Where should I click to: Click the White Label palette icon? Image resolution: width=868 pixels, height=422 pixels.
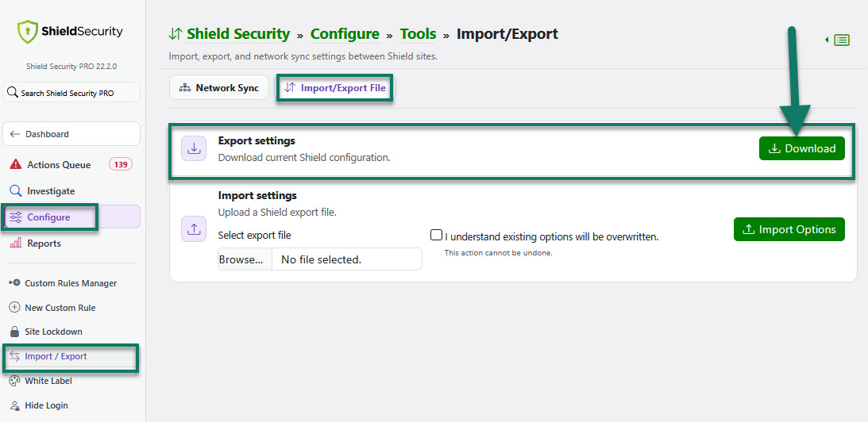coord(15,381)
